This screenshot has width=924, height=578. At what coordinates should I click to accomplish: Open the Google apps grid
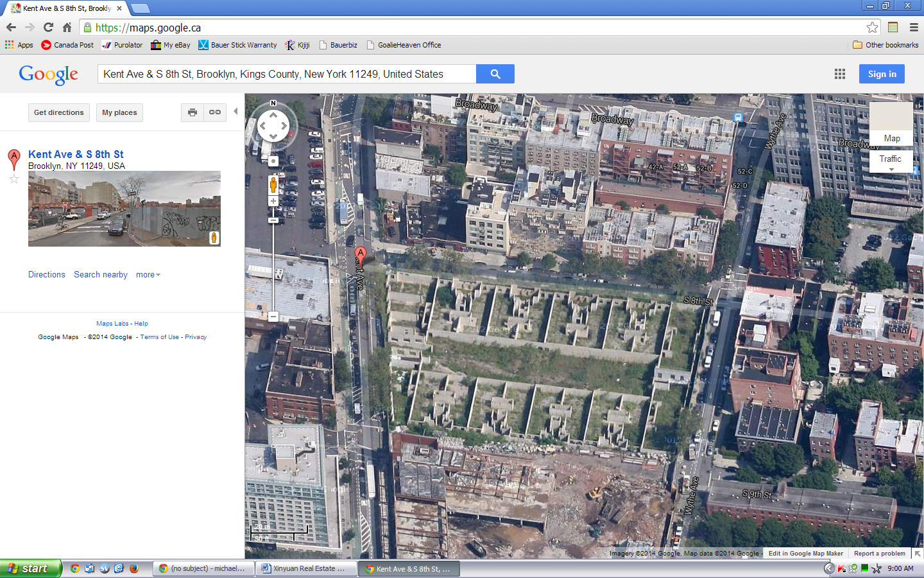pos(839,74)
